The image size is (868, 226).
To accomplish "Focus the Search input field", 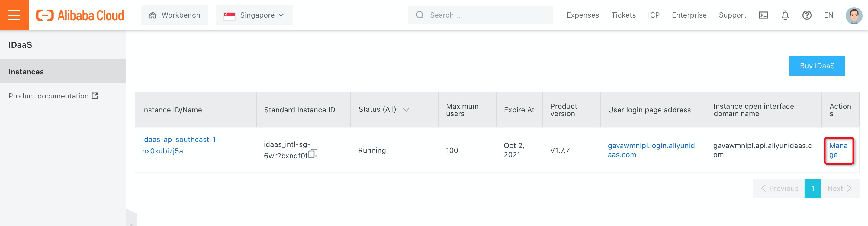I will pos(485,15).
